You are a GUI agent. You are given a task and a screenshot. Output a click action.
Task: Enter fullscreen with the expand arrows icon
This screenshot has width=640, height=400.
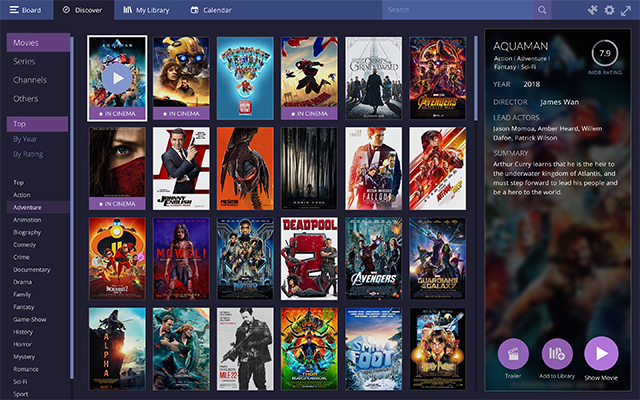coord(626,10)
